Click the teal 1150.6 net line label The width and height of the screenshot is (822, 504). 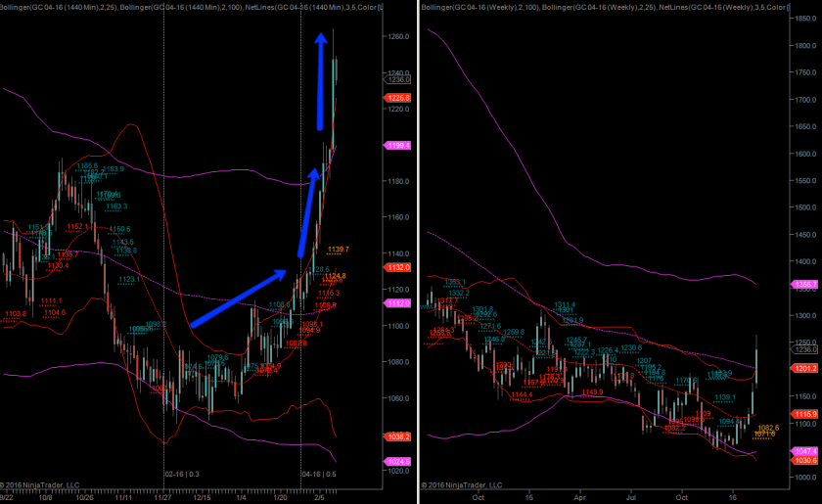pyautogui.click(x=120, y=229)
